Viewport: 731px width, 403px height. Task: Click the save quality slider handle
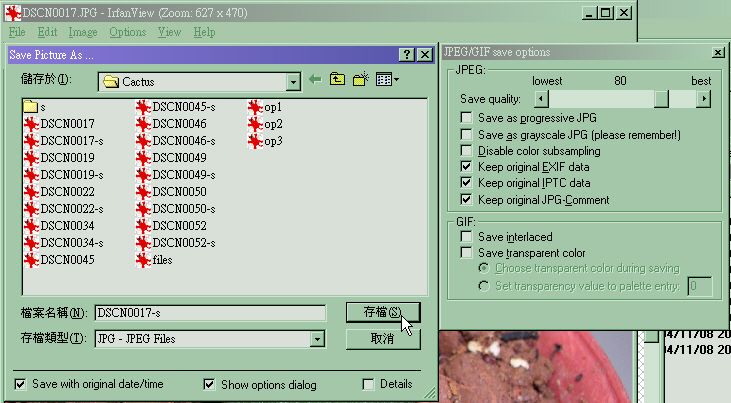pyautogui.click(x=661, y=98)
